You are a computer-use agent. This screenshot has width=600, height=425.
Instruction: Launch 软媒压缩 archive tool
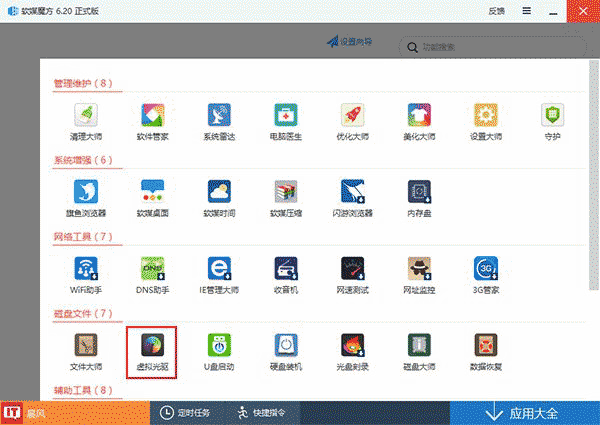tap(286, 198)
